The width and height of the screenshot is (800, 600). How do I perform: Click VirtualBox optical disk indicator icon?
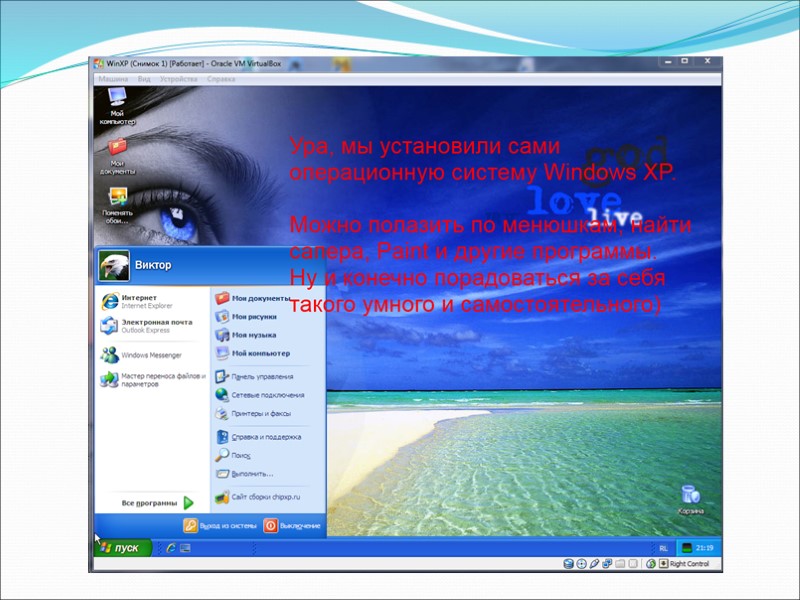(581, 564)
